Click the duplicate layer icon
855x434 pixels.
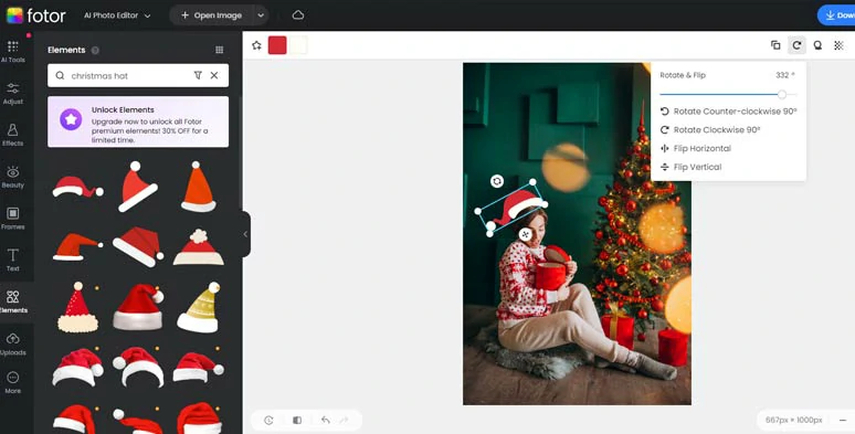775,45
